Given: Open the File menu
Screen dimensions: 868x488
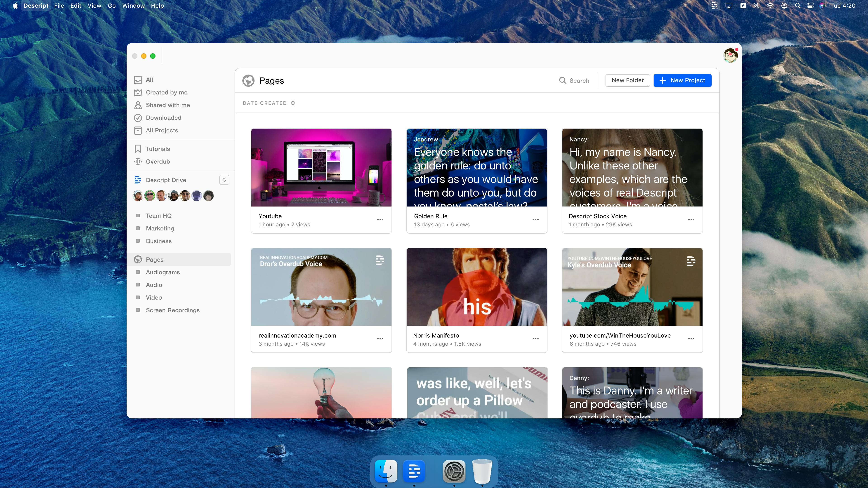Looking at the screenshot, I should (x=59, y=6).
